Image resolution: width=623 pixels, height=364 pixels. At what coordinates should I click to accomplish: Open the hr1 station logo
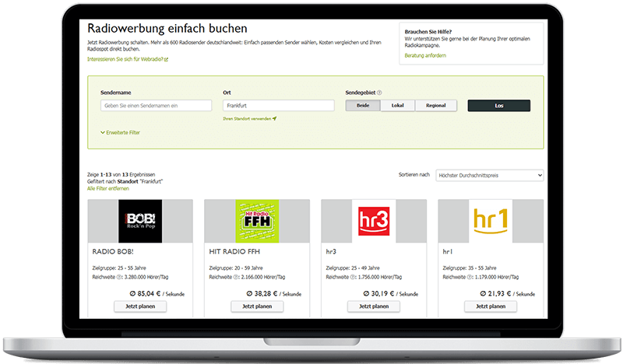(491, 221)
